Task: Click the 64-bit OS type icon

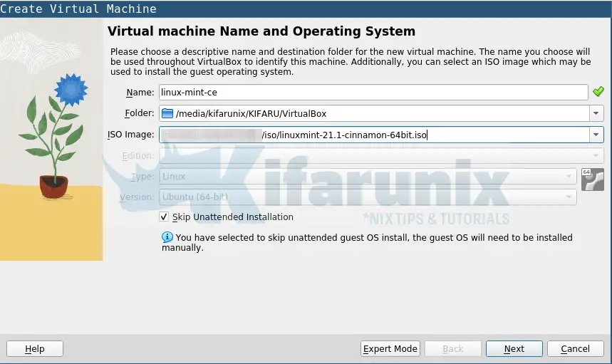Action: tap(593, 180)
